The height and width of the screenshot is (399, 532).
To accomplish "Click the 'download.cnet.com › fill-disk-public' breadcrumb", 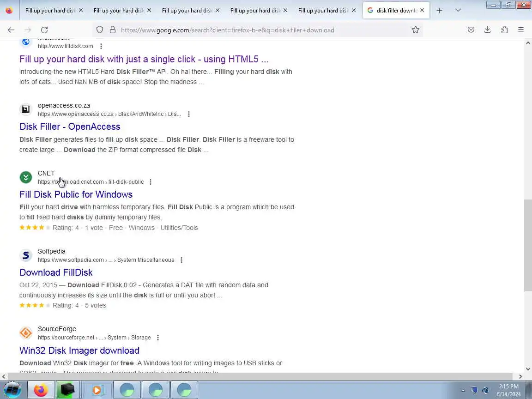I will click(x=91, y=182).
